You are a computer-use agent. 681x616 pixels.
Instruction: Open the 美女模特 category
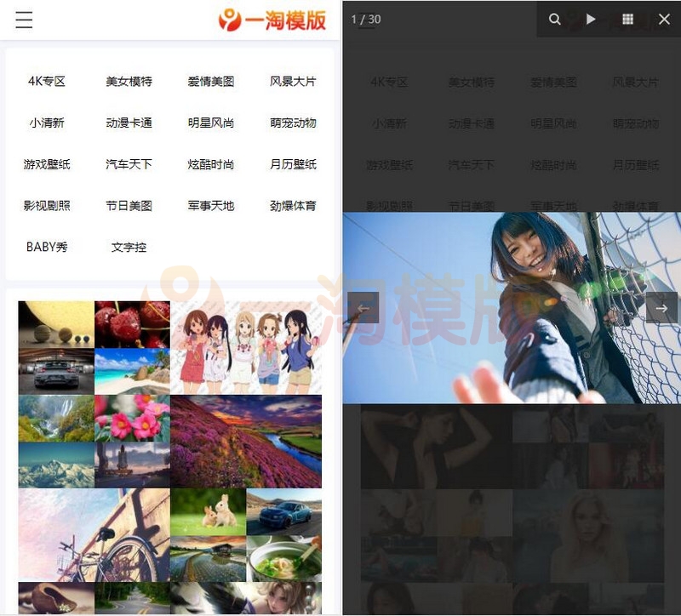[x=129, y=81]
